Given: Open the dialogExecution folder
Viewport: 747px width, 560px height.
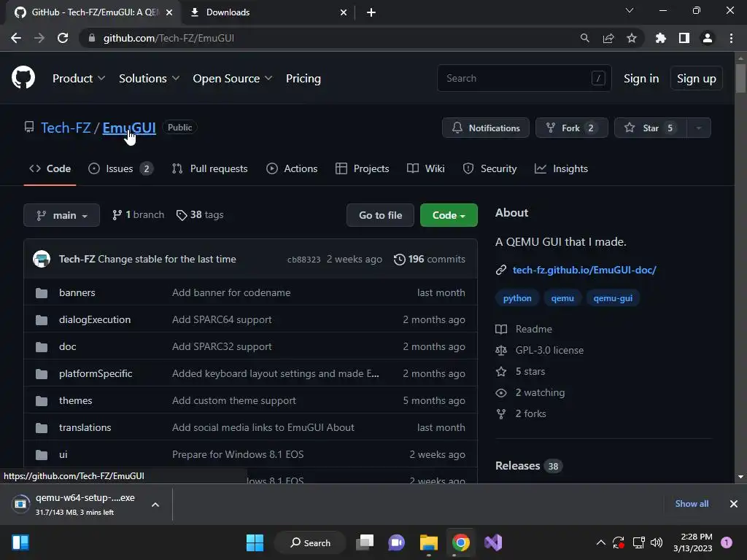Looking at the screenshot, I should click(95, 319).
